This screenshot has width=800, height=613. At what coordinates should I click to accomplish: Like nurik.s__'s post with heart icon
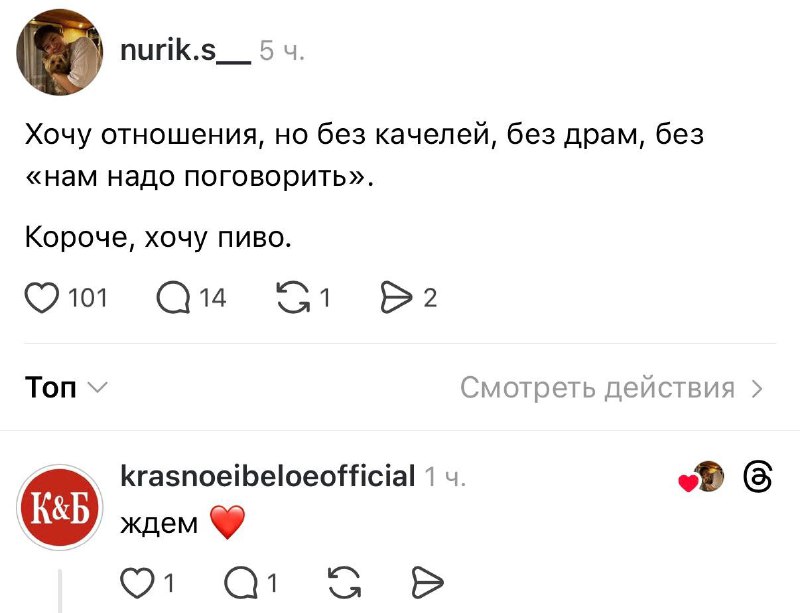coord(41,296)
